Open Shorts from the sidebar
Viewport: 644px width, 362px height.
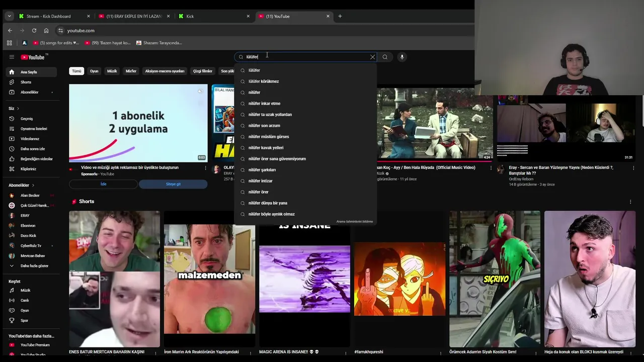[x=32, y=82]
